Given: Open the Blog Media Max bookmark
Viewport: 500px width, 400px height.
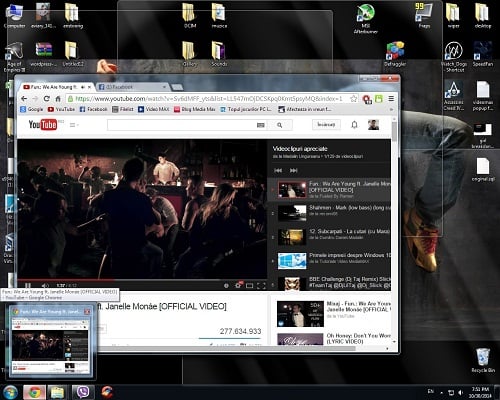Looking at the screenshot, I should [x=195, y=109].
